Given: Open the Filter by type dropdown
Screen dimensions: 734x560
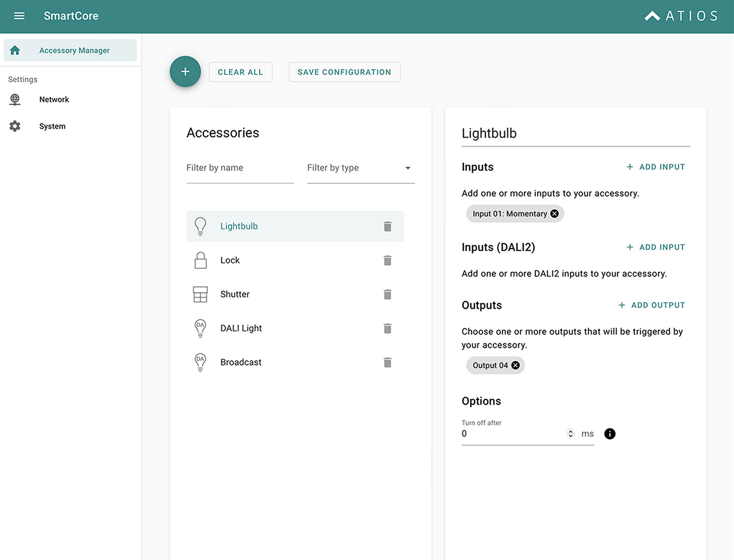Looking at the screenshot, I should [361, 168].
